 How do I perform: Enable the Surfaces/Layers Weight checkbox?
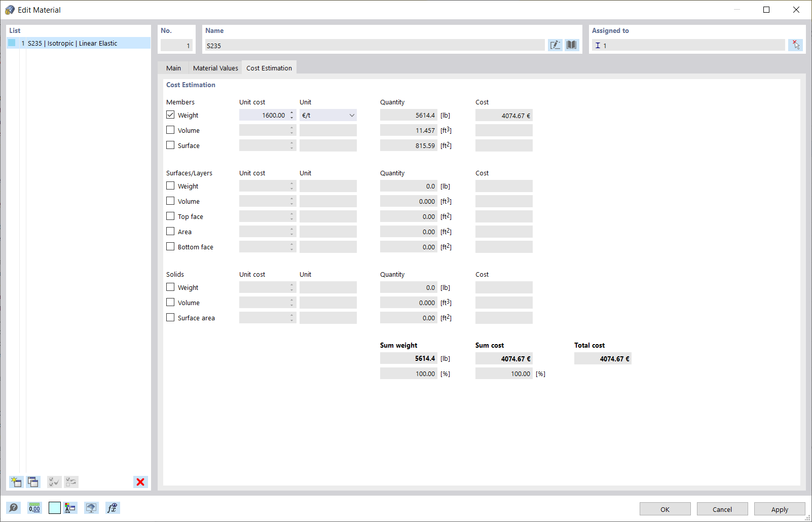pos(170,186)
